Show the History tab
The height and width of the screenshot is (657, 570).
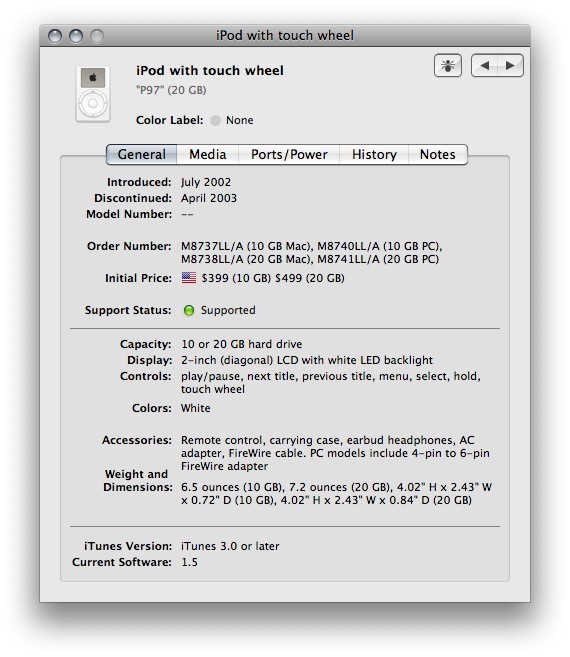[x=374, y=154]
